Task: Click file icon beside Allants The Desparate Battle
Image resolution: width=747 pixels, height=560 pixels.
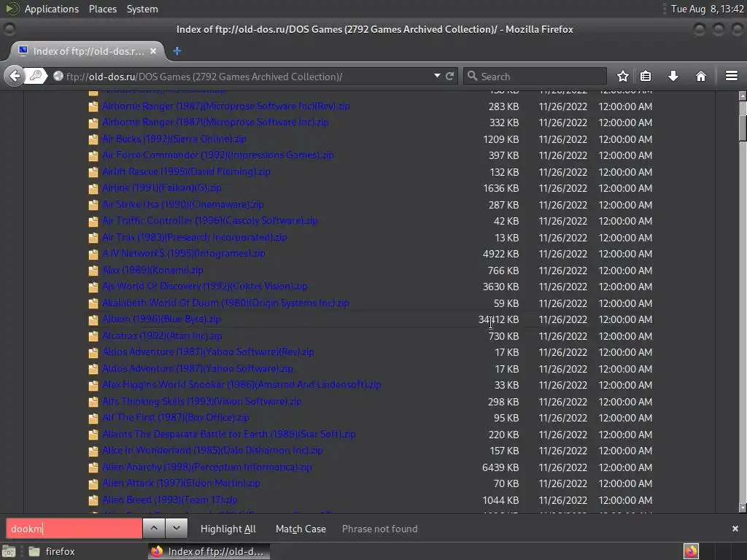Action: pos(93,435)
